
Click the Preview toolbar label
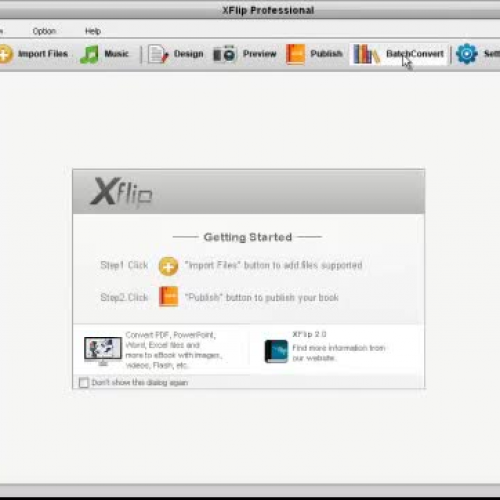pos(260,54)
